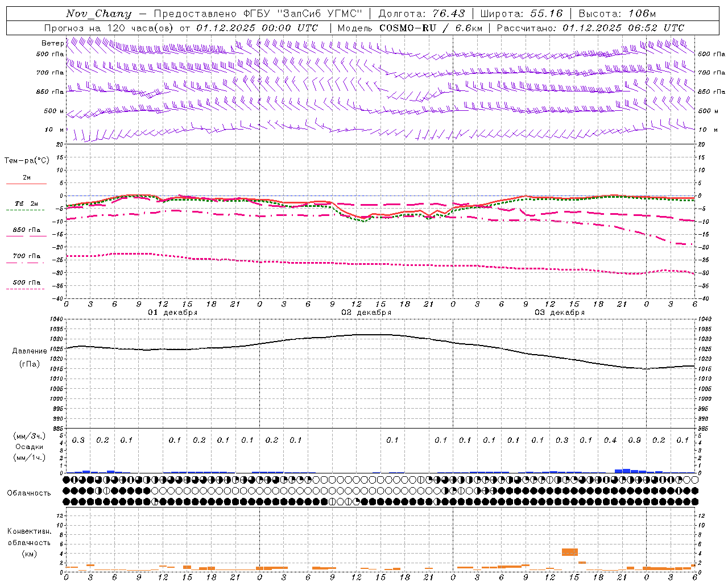The image size is (728, 582).
Task: Click the Осадки label
Action: coord(29,447)
